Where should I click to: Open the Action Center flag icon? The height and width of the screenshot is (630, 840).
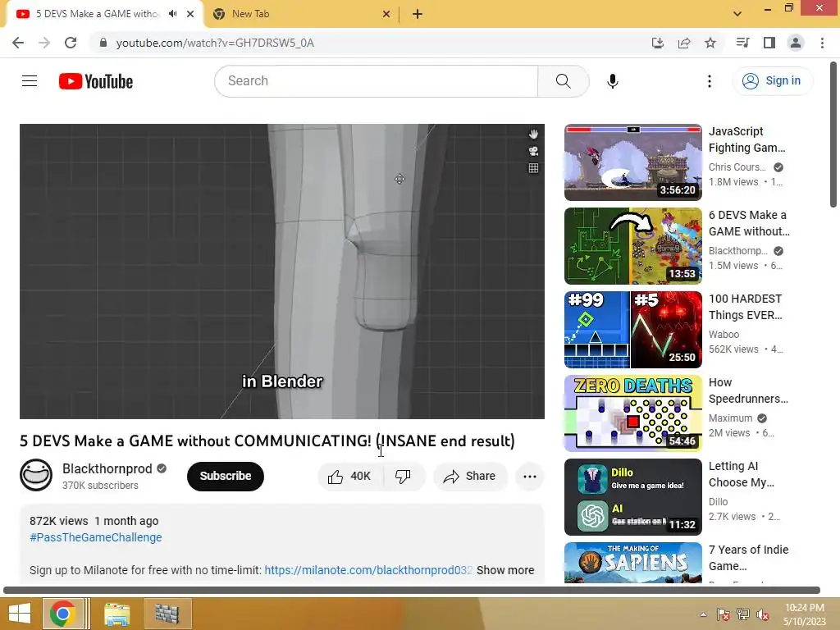click(723, 614)
